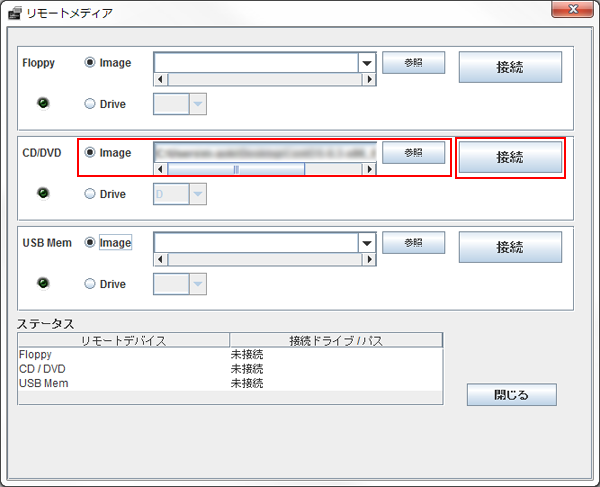Click Floppy path scroll right arrow
The height and width of the screenshot is (487, 600).
pyautogui.click(x=369, y=79)
